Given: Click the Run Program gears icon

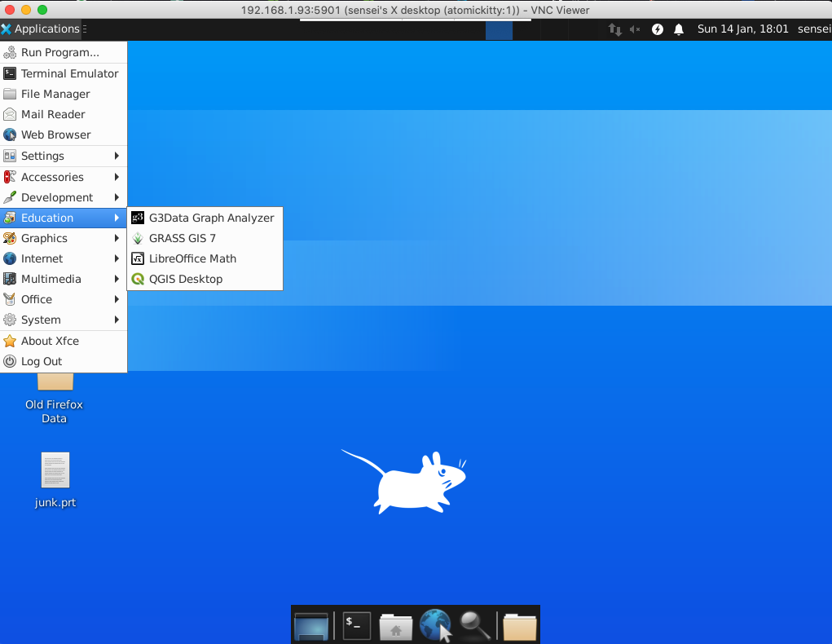Looking at the screenshot, I should coord(10,52).
